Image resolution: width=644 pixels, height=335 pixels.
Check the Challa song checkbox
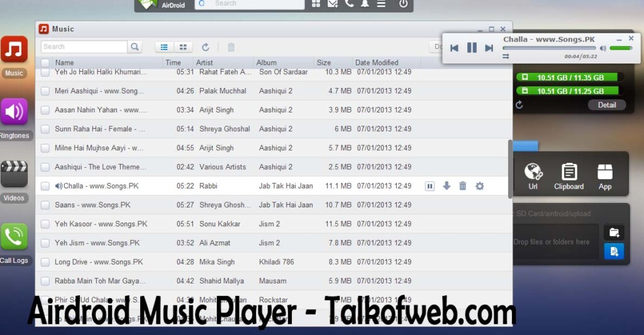tap(45, 186)
